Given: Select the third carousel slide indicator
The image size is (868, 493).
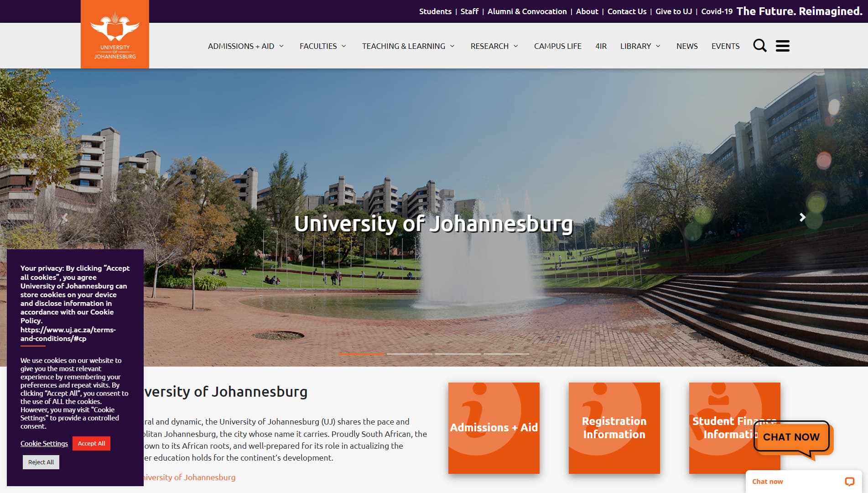Looking at the screenshot, I should coord(458,354).
